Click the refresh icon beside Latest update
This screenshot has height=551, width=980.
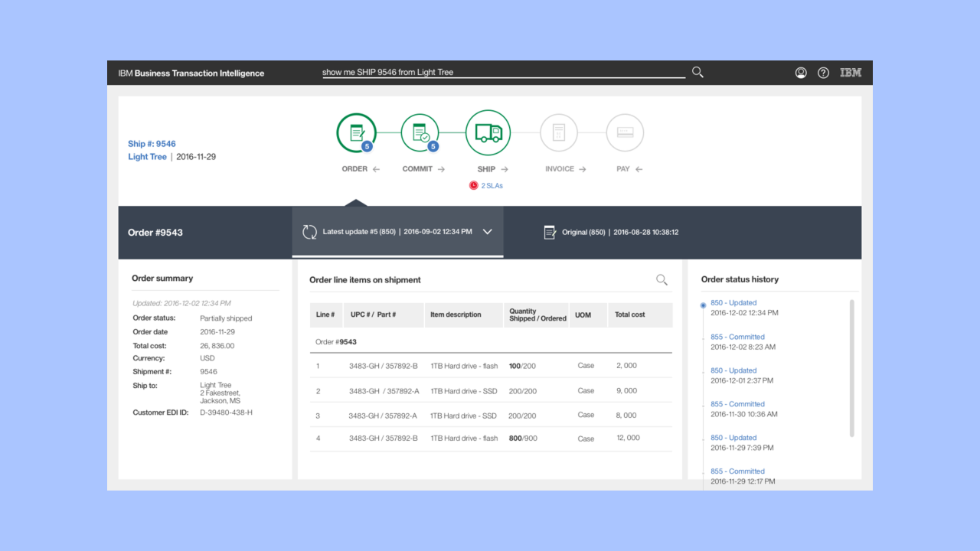click(309, 232)
